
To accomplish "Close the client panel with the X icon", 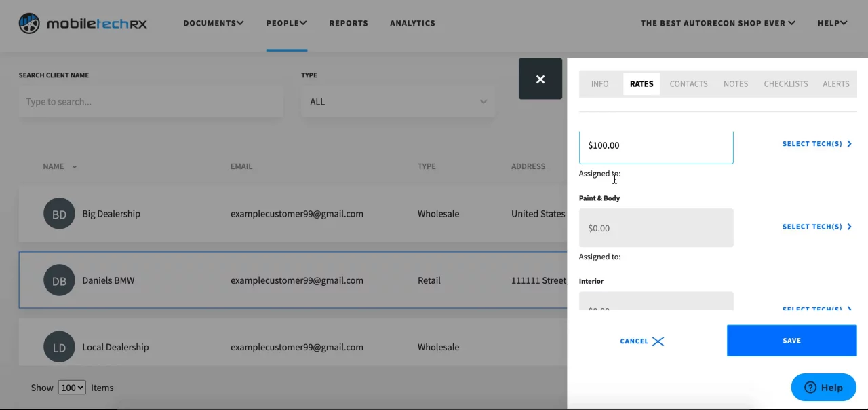I will 540,79.
